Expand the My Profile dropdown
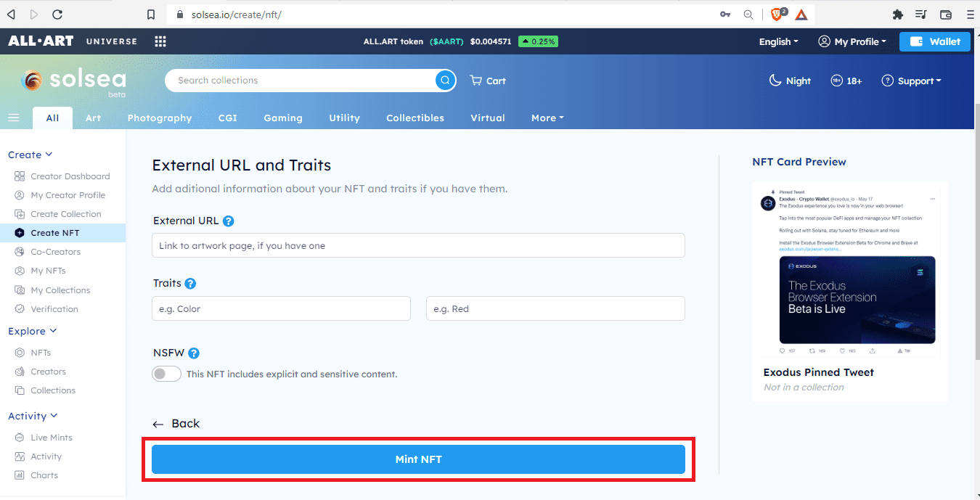Viewport: 980px width, 500px height. [852, 41]
